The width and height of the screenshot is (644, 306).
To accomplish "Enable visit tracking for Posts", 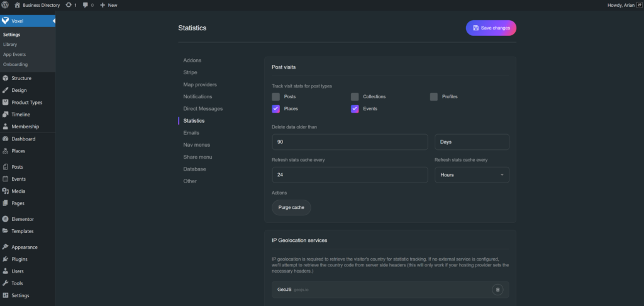I will tap(275, 96).
